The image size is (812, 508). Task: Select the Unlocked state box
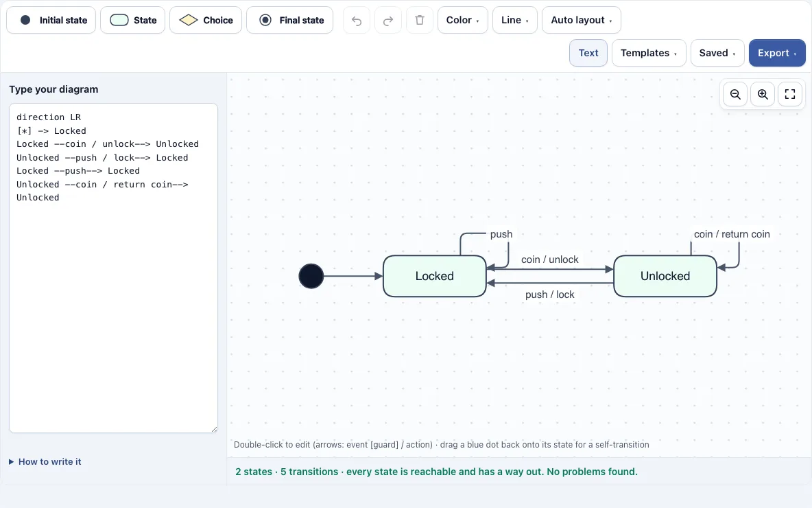665,276
